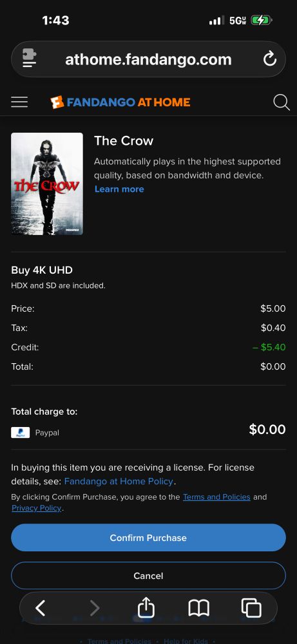Tap the browser forward arrow
The height and width of the screenshot is (644, 297).
95,608
